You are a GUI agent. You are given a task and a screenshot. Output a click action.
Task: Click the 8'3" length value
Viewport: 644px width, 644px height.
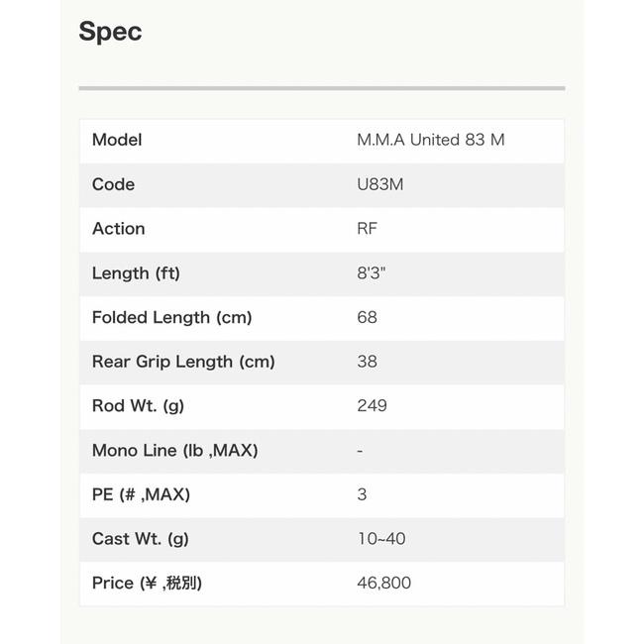tap(371, 273)
